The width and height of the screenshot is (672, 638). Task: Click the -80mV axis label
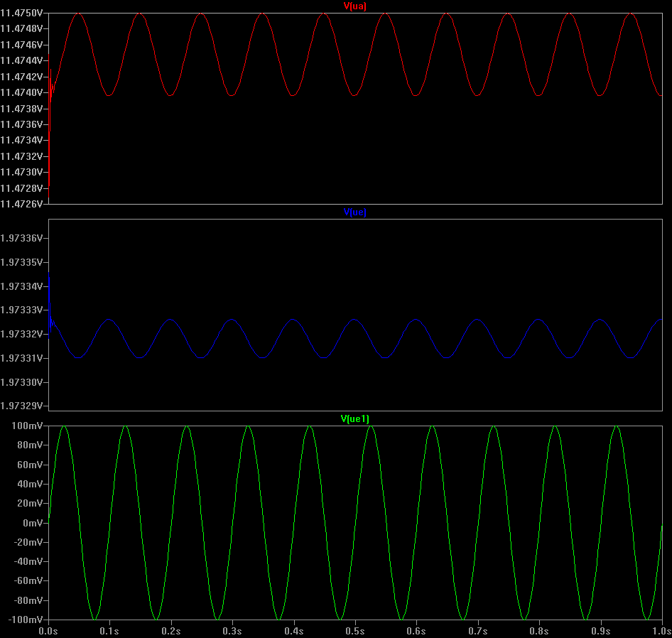pos(28,600)
